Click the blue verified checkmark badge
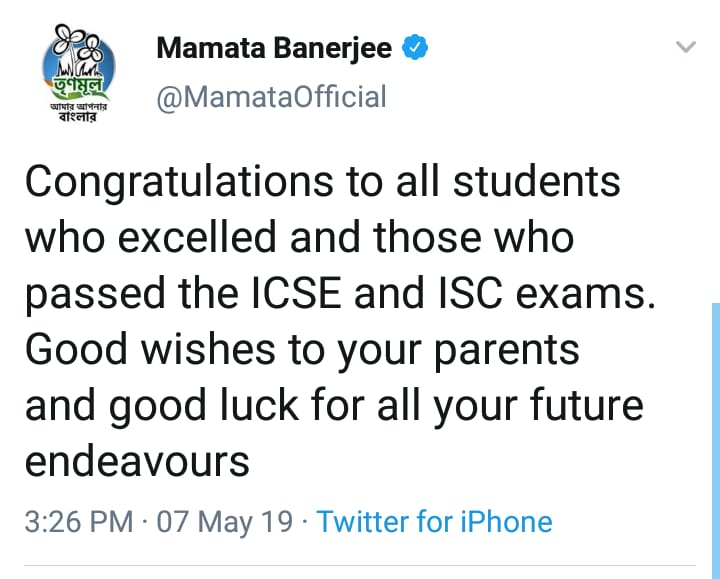Screen dimensions: 720x579 point(415,47)
